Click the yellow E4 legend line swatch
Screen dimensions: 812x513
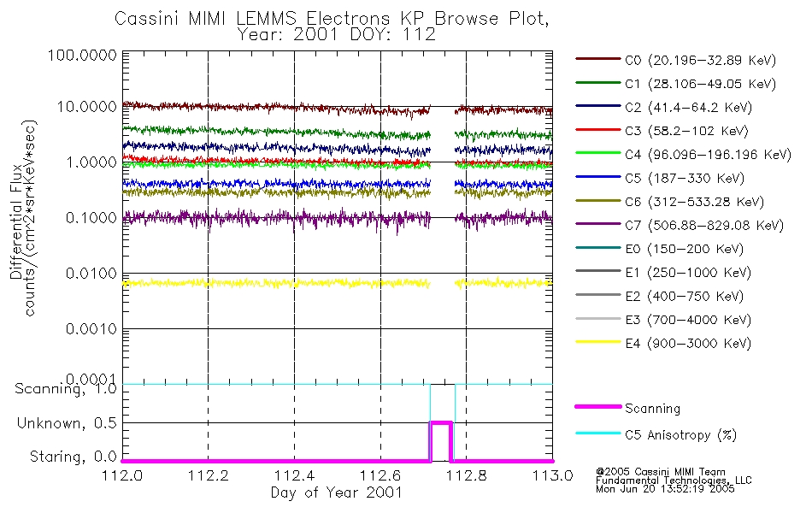click(597, 342)
